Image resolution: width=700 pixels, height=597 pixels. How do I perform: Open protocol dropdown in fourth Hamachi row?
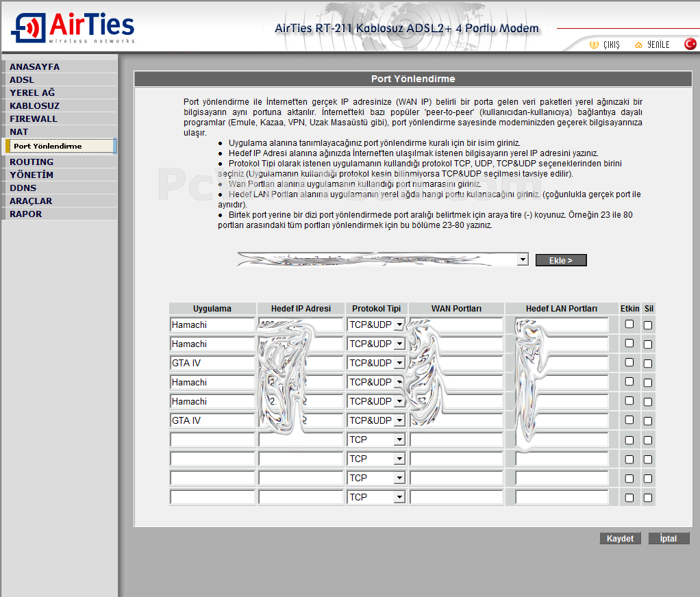(x=376, y=401)
